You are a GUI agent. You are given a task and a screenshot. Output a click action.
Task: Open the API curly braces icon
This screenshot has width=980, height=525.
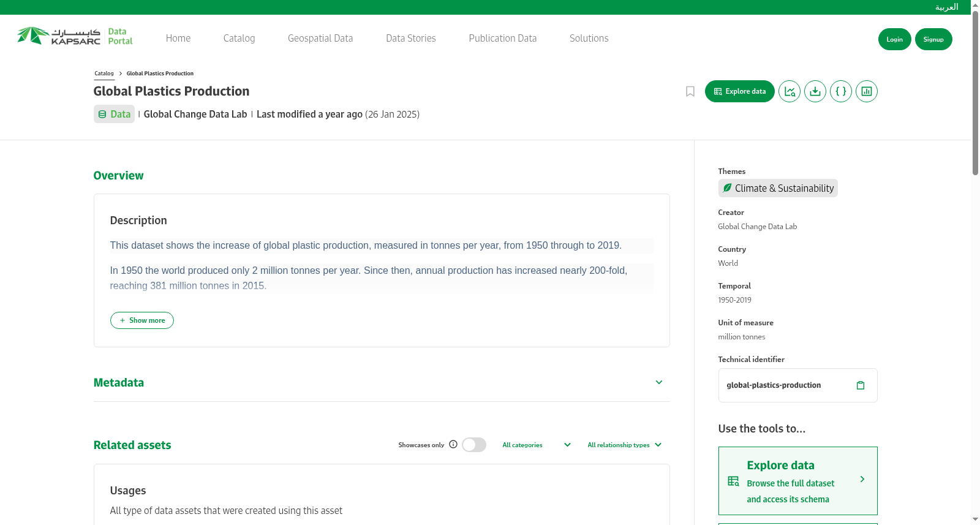[841, 91]
